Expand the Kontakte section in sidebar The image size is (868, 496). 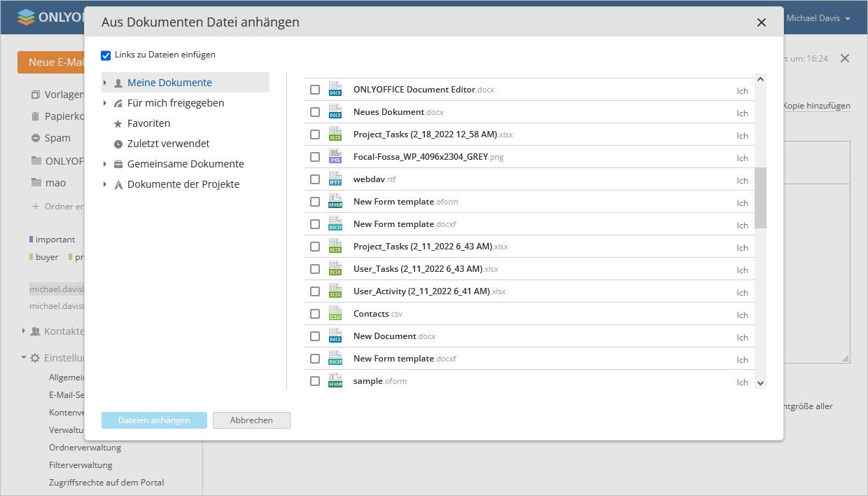[x=23, y=331]
